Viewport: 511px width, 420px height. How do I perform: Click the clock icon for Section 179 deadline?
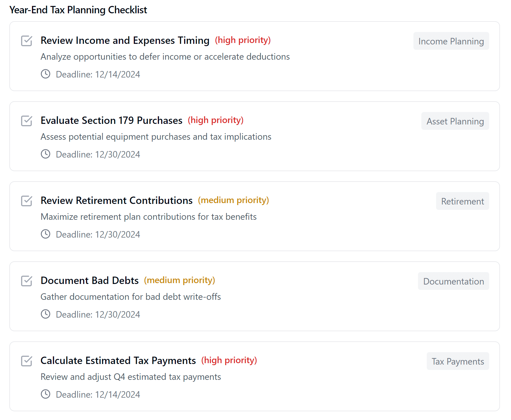point(46,154)
